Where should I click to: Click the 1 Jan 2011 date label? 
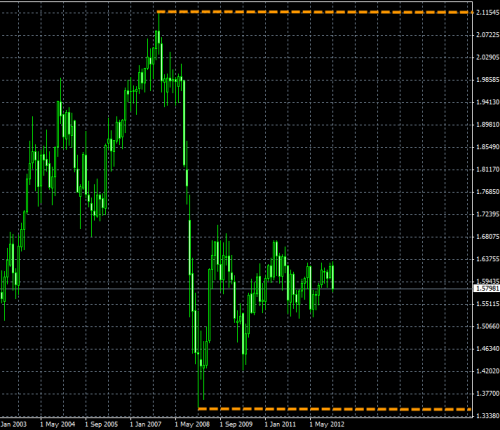click(280, 424)
